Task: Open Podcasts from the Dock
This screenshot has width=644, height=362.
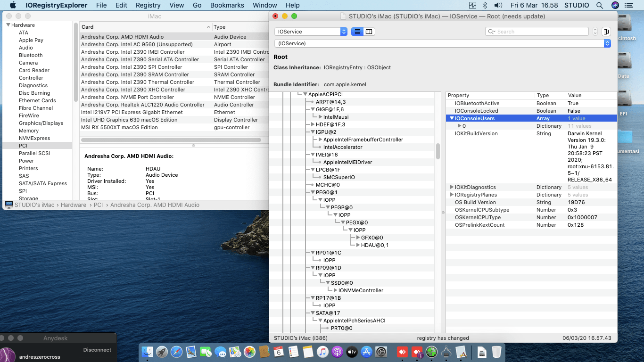Action: 337,352
